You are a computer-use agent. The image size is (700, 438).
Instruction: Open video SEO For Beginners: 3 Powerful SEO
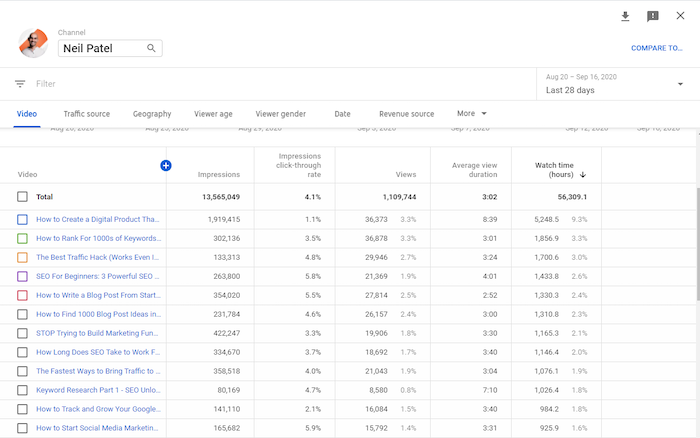pos(98,276)
